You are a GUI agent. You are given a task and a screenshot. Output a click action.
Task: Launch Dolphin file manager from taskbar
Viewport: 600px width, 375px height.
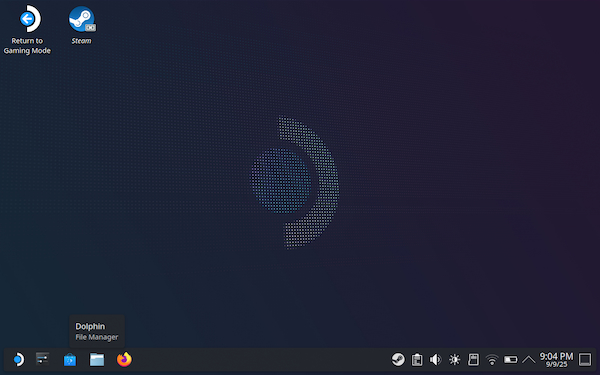tap(97, 360)
